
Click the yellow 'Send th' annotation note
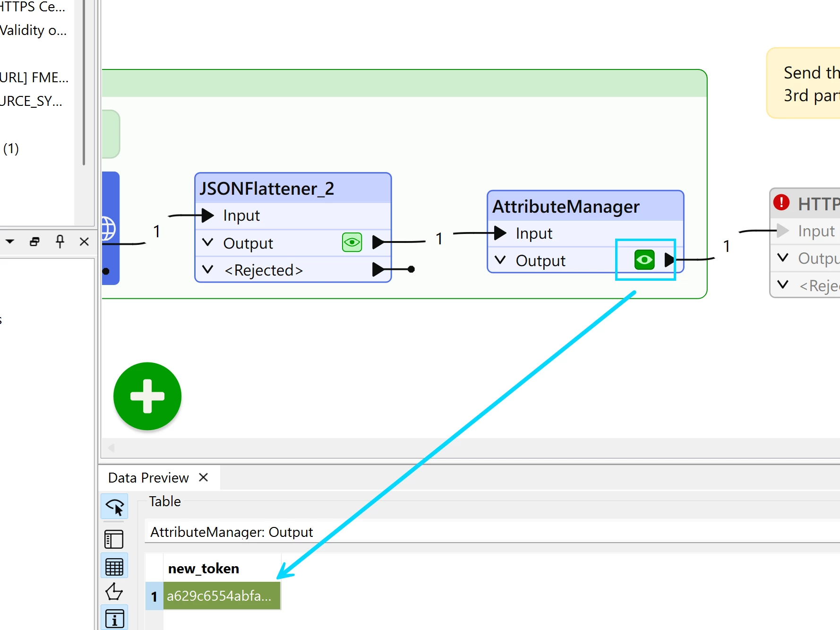pos(803,83)
